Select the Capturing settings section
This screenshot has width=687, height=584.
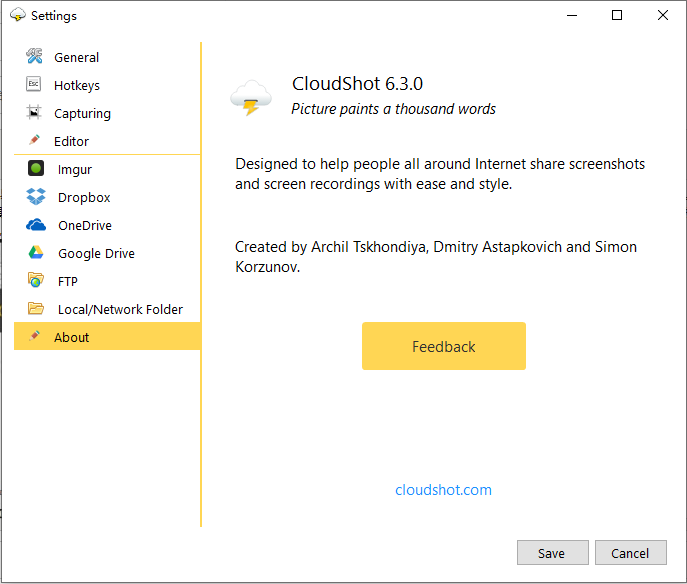[82, 114]
